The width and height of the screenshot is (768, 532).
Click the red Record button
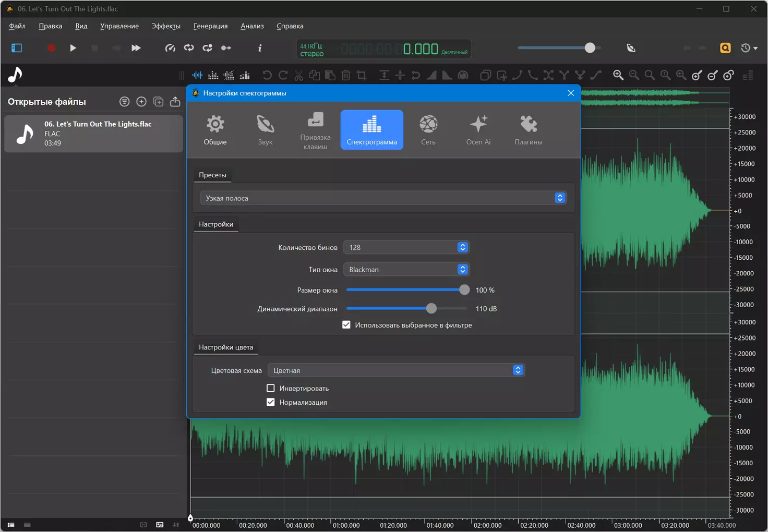(x=51, y=48)
